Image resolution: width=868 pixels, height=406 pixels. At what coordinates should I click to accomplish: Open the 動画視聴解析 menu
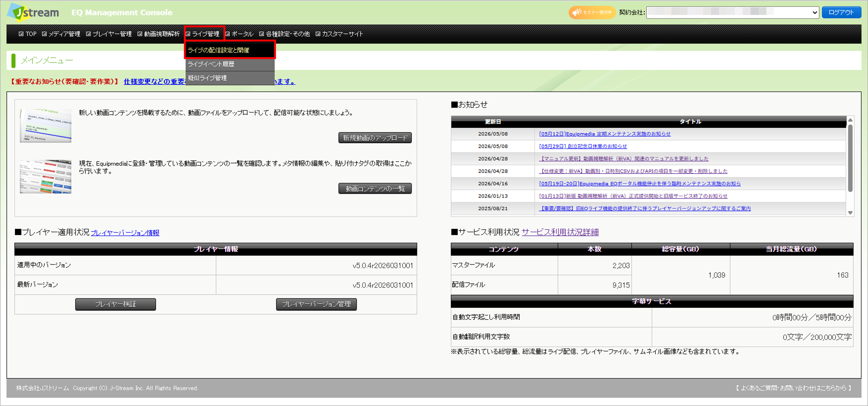tap(159, 34)
